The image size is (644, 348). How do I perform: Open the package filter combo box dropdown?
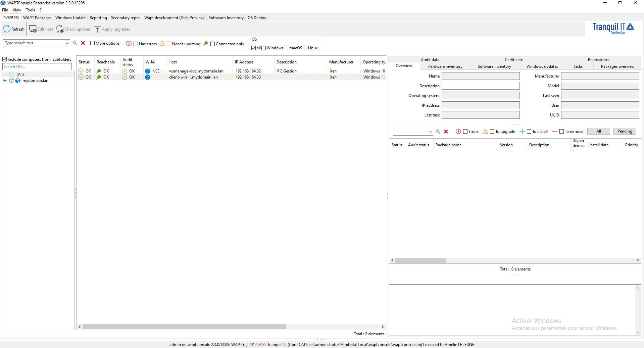point(430,132)
